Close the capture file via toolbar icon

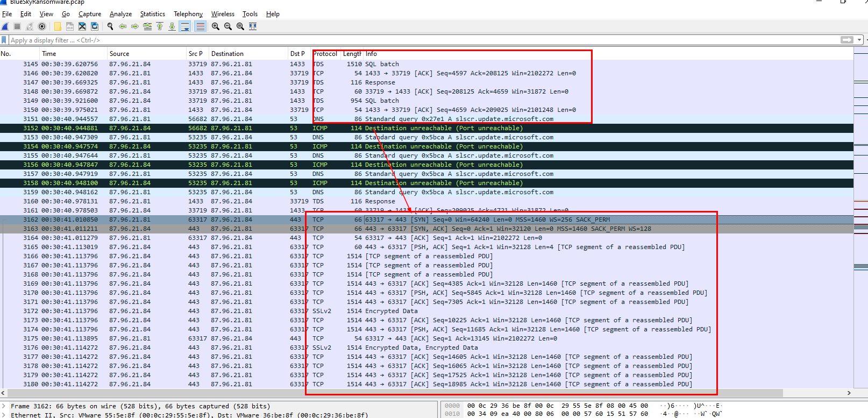click(82, 26)
